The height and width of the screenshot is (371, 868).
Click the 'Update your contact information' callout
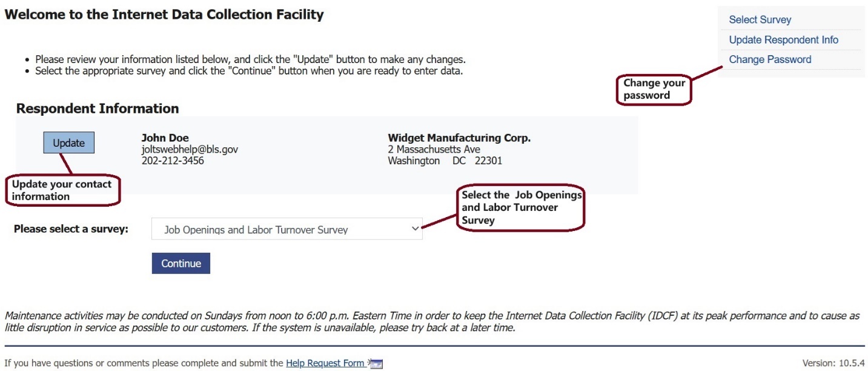pos(62,190)
